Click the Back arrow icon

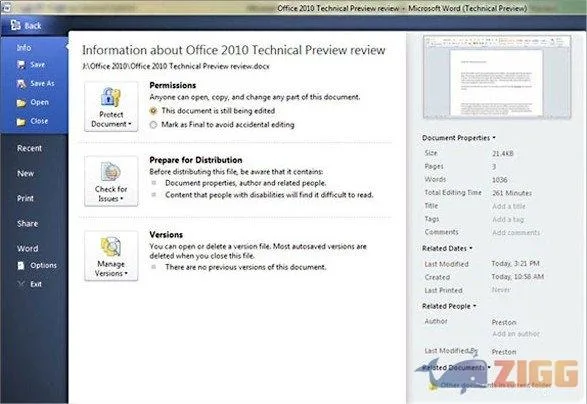pos(15,25)
